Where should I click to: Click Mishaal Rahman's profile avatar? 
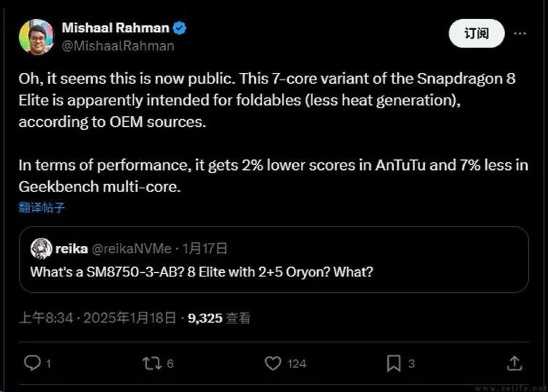(x=37, y=37)
